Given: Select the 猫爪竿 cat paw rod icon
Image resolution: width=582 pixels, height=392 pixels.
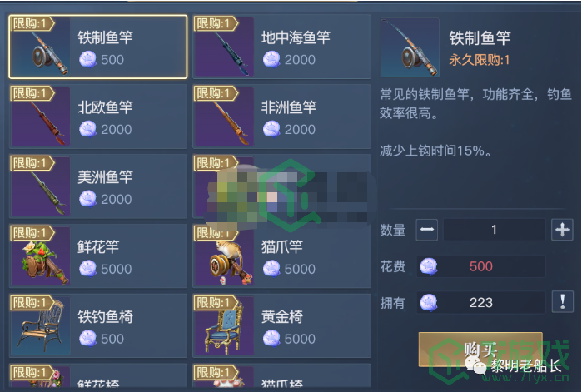Looking at the screenshot, I should (224, 256).
